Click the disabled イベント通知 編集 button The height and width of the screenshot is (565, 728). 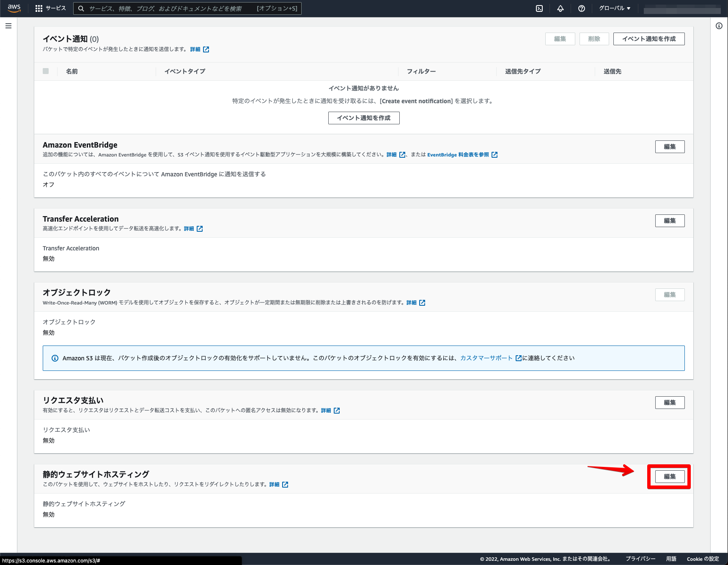(560, 39)
